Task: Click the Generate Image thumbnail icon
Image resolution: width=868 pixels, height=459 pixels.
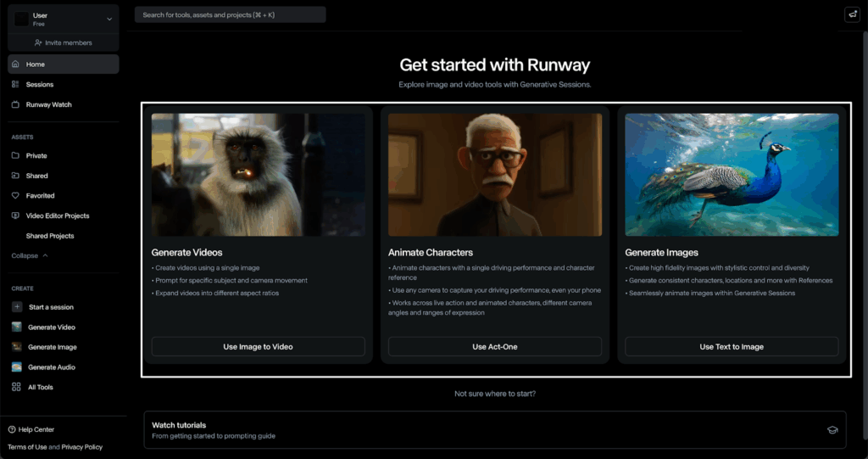Action: pos(17,347)
